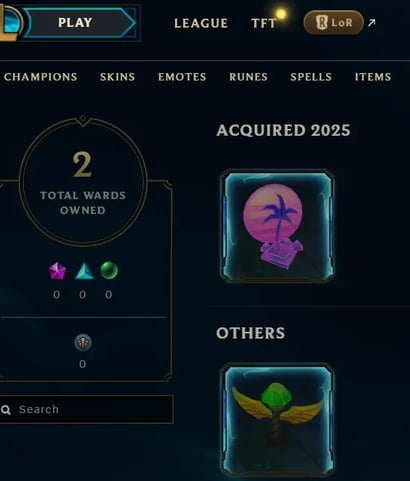Screen dimensions: 410x481
Task: Click the League logo emblem beside Play
Action: (x=11, y=22)
